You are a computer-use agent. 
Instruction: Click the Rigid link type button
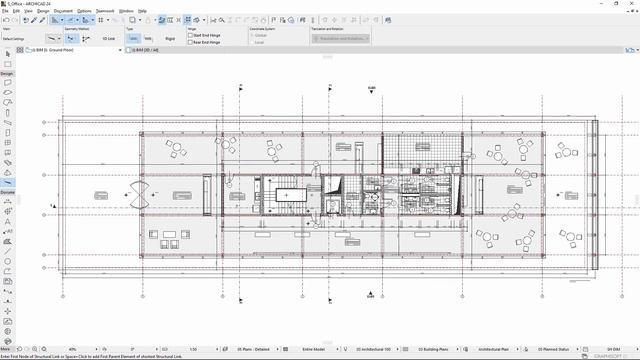(170, 38)
